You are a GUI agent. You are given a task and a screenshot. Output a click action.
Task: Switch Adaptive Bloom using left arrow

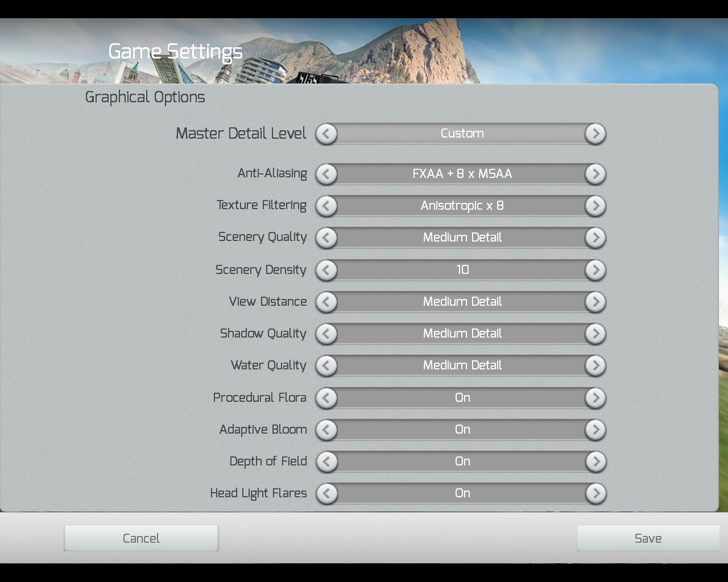[326, 430]
